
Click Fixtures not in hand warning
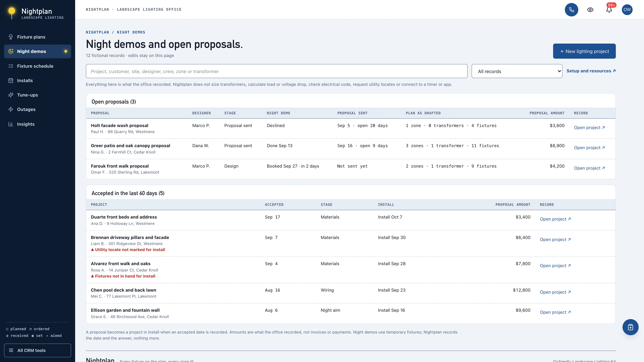(123, 276)
